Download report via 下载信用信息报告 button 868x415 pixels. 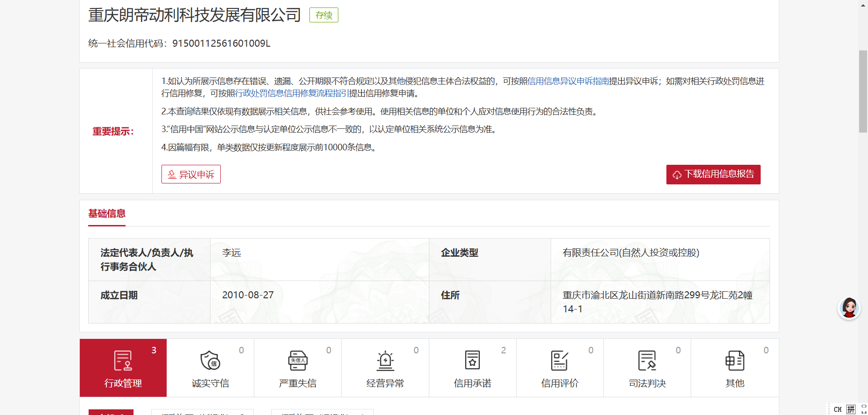(713, 174)
